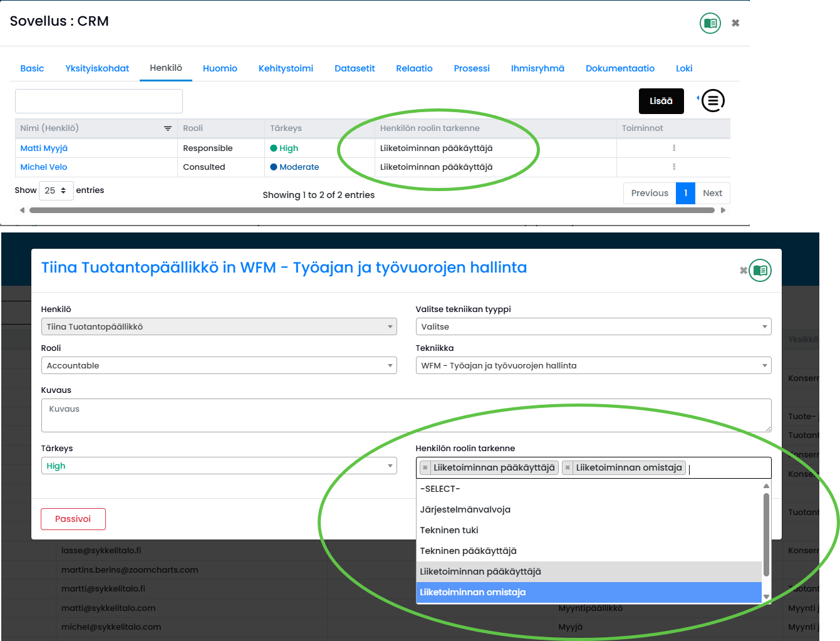Open the Henkilö dropdown
The height and width of the screenshot is (641, 840).
tap(219, 326)
